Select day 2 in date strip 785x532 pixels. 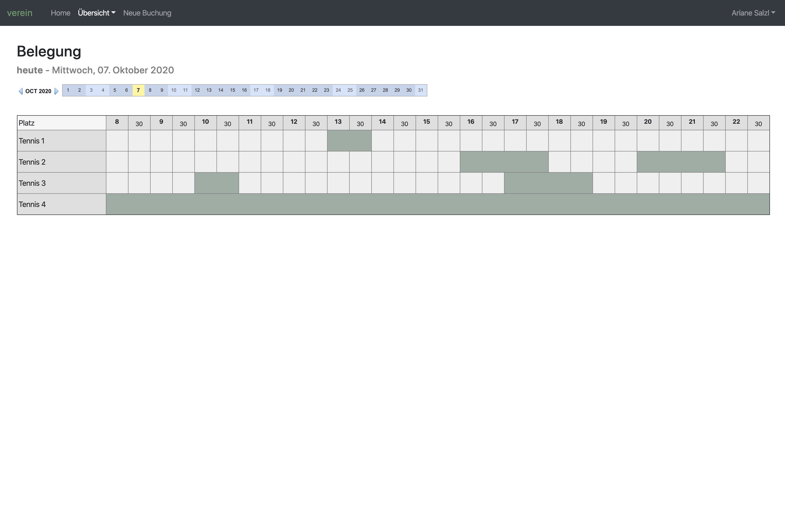pyautogui.click(x=80, y=90)
